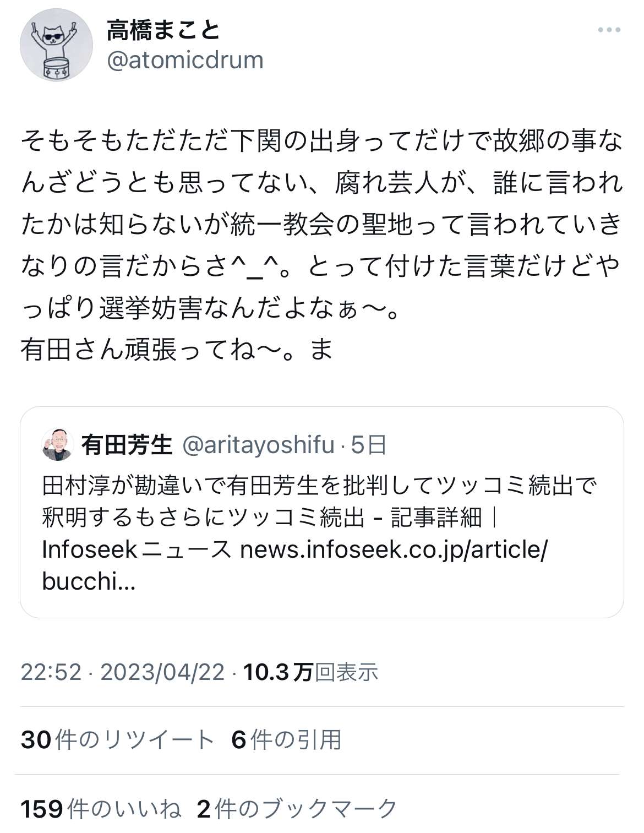Open the three-dot more options menu
The image size is (644, 833).
609,30
